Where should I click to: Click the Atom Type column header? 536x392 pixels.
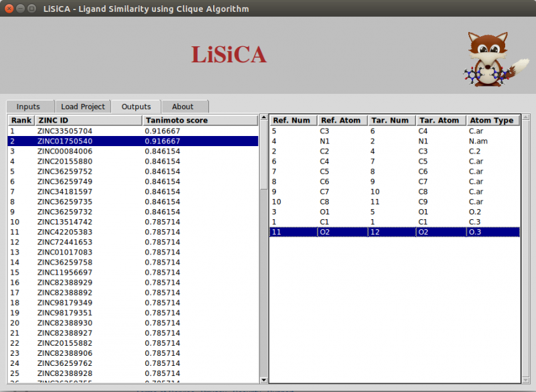pyautogui.click(x=492, y=121)
